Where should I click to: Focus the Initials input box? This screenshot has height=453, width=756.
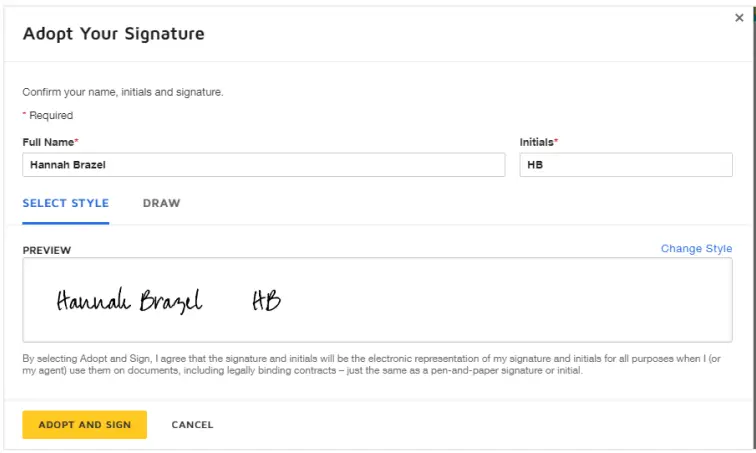(625, 164)
